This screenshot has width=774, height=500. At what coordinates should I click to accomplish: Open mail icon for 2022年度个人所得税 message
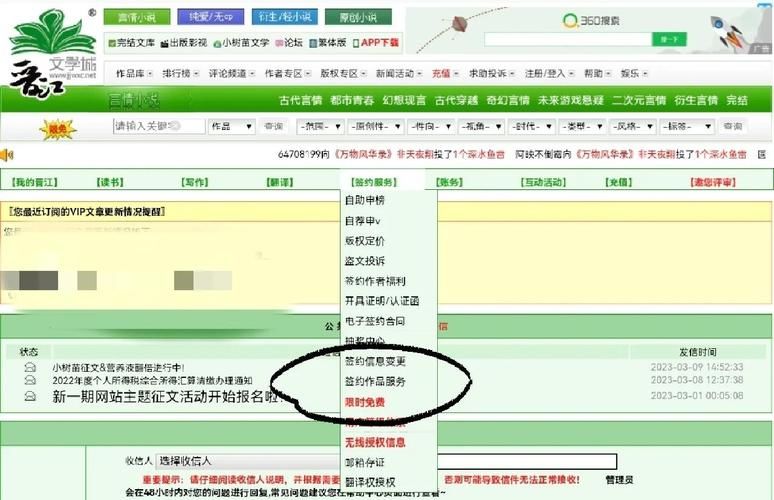(30, 380)
